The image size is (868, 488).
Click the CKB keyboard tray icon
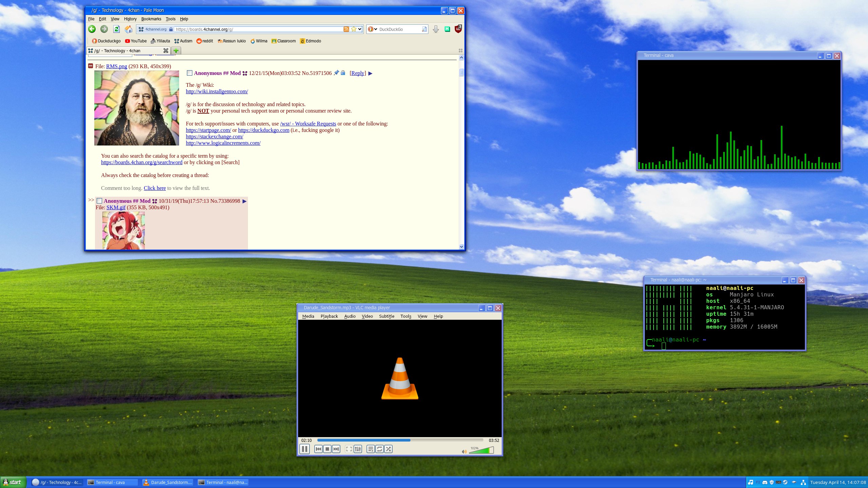click(778, 482)
